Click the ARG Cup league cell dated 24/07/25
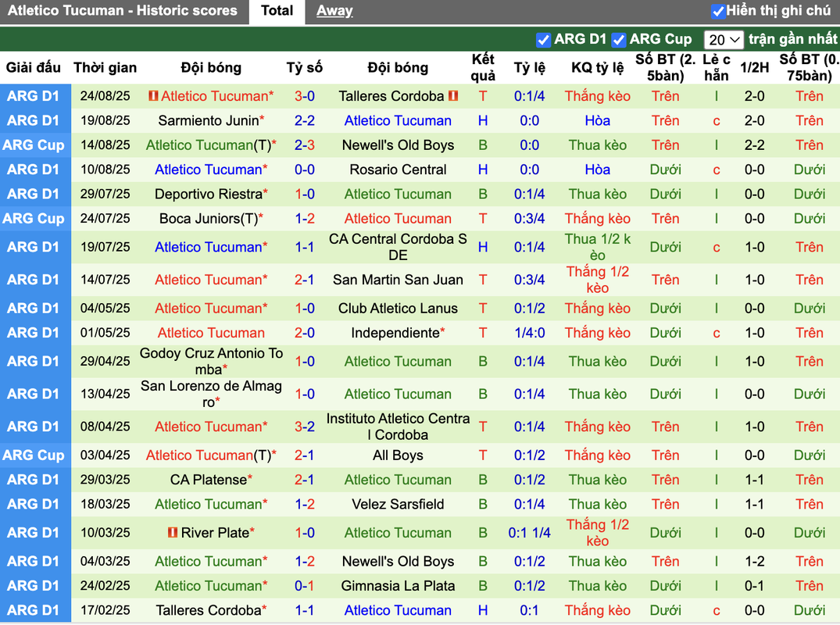 click(x=34, y=219)
